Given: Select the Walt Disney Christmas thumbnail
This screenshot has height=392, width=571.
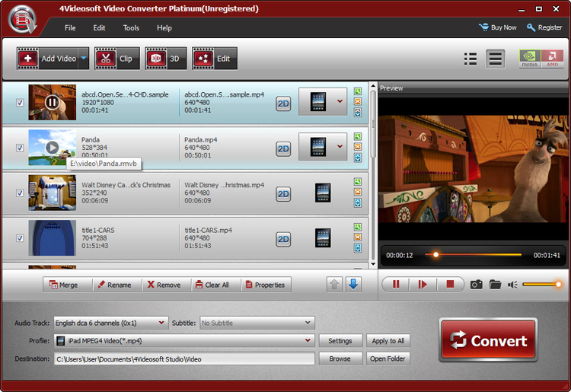Looking at the screenshot, I should point(53,193).
